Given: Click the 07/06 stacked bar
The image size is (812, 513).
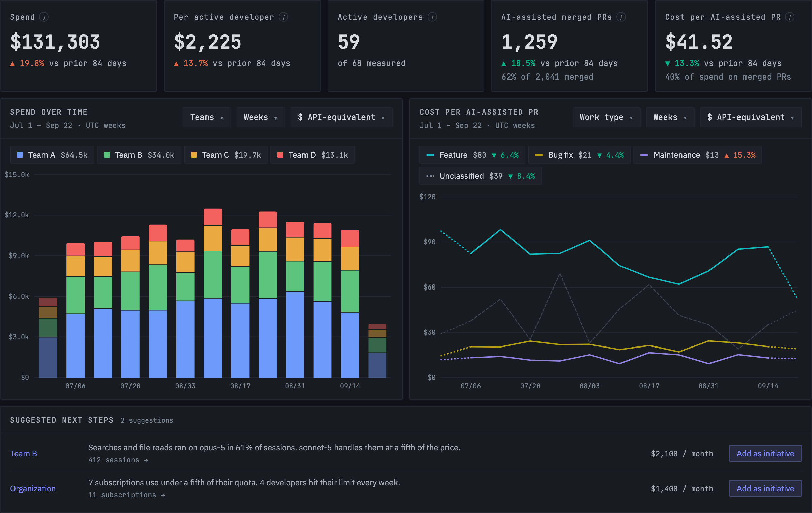Looking at the screenshot, I should (x=76, y=310).
